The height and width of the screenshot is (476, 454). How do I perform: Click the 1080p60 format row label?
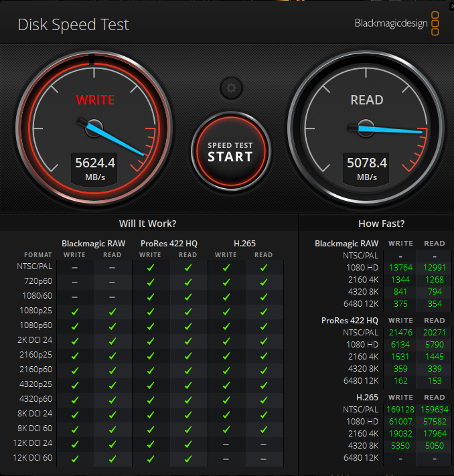pyautogui.click(x=36, y=325)
